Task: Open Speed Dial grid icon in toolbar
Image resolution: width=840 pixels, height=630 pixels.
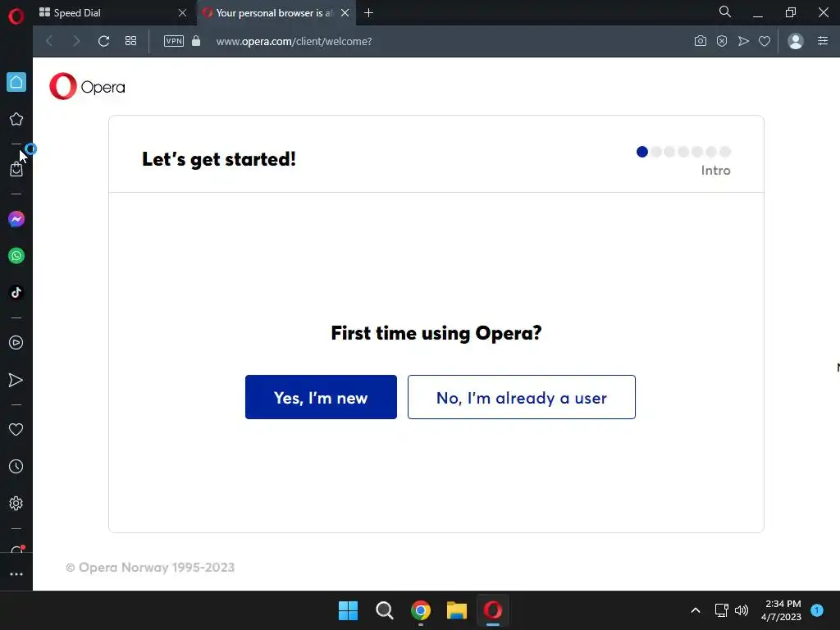Action: 130,41
